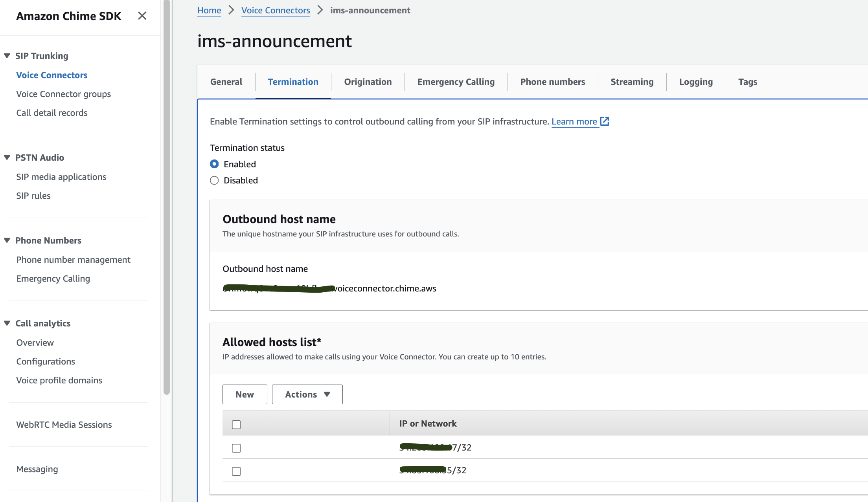The width and height of the screenshot is (868, 502).
Task: Click the WebRTC Media Sessions sidebar icon
Action: 64,424
